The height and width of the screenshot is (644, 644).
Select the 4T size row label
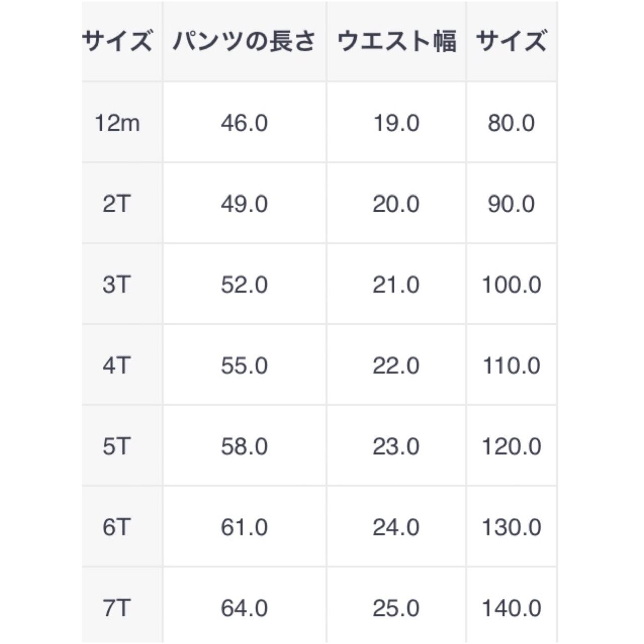116,366
